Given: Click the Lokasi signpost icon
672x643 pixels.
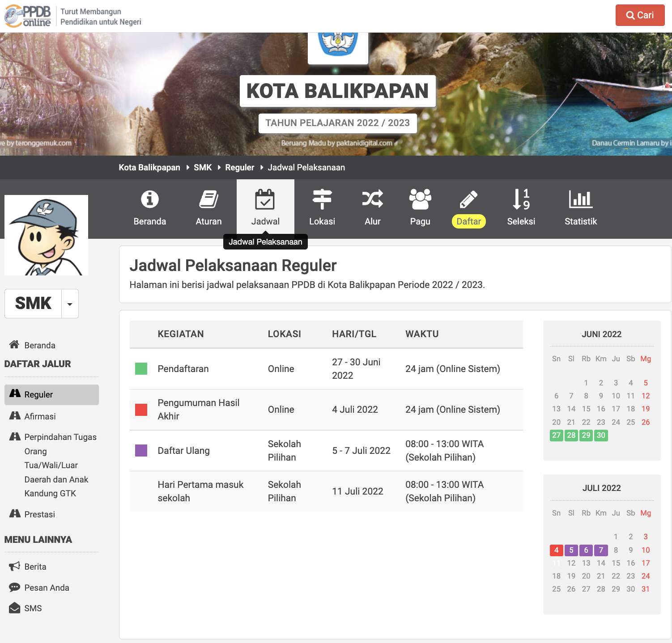Looking at the screenshot, I should (322, 199).
